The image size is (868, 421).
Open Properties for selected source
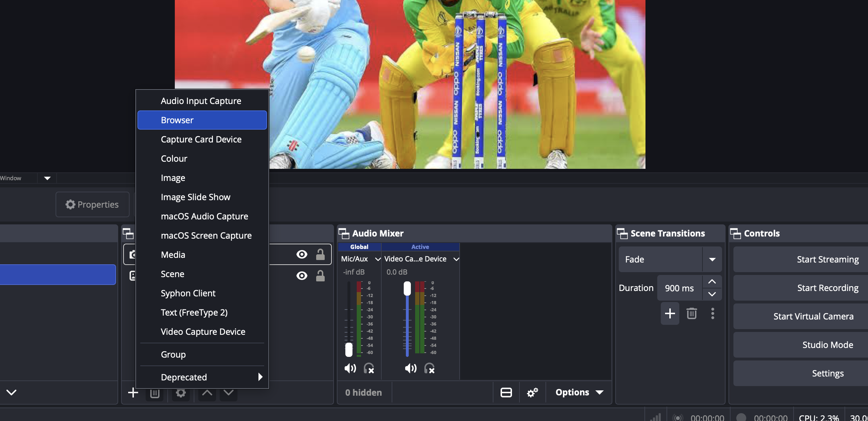(x=92, y=204)
